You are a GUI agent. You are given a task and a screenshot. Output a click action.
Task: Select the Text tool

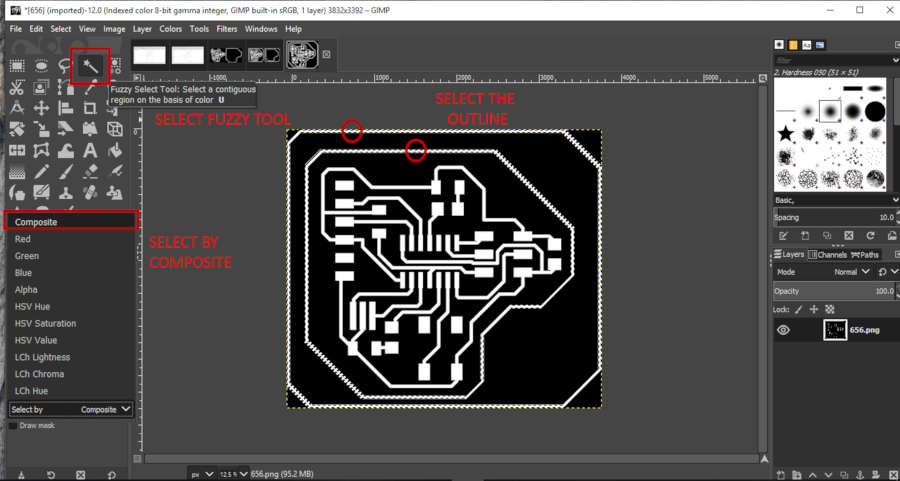click(90, 151)
